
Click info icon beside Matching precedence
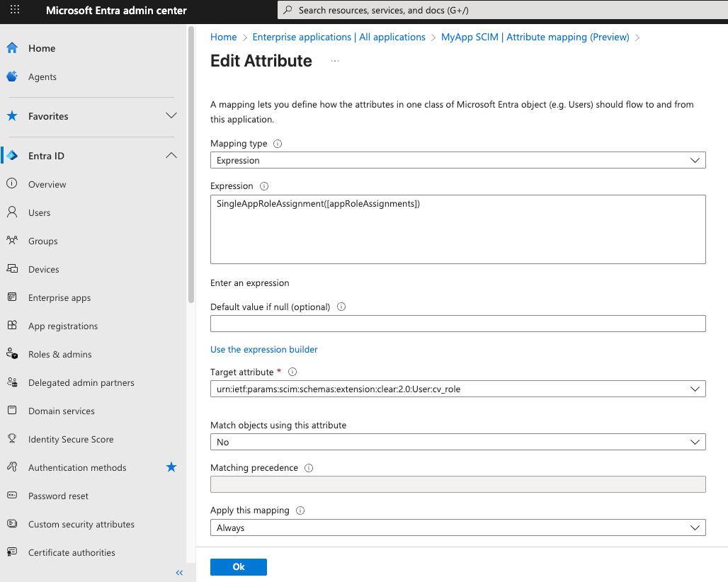coord(309,468)
